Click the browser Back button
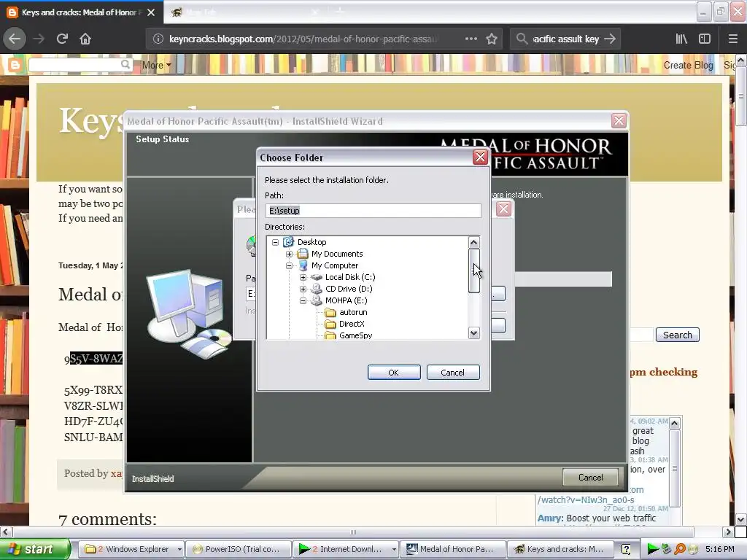747x560 pixels. [x=15, y=39]
